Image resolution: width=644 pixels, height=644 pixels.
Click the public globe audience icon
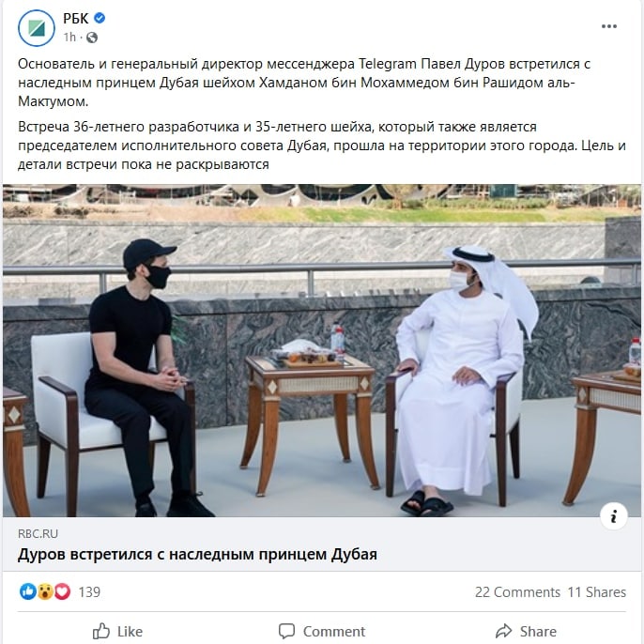pos(92,38)
